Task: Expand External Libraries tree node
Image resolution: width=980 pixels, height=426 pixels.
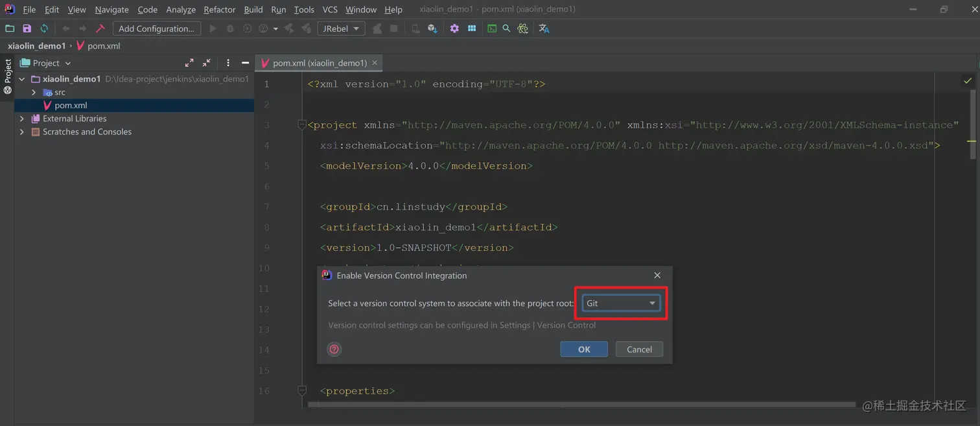Action: [x=22, y=119]
